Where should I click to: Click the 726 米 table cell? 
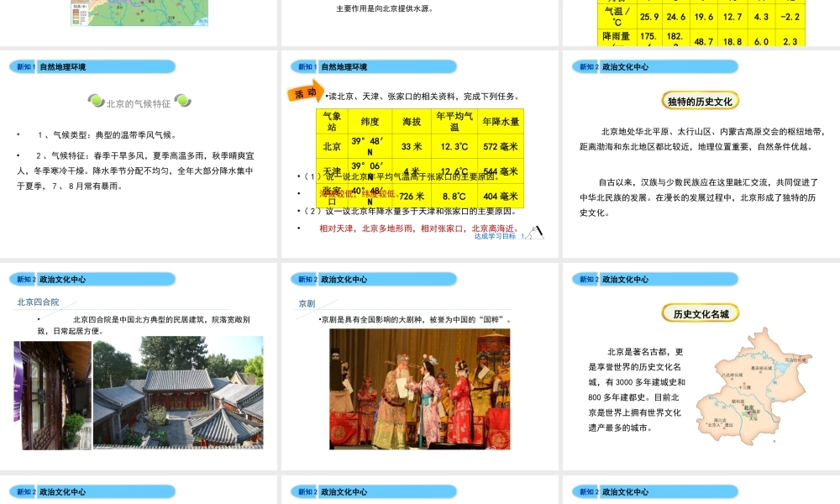[x=412, y=196]
